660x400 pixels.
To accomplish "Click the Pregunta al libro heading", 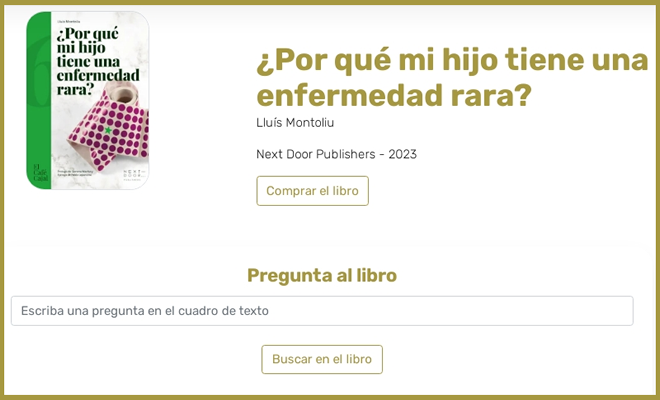I will [x=322, y=275].
